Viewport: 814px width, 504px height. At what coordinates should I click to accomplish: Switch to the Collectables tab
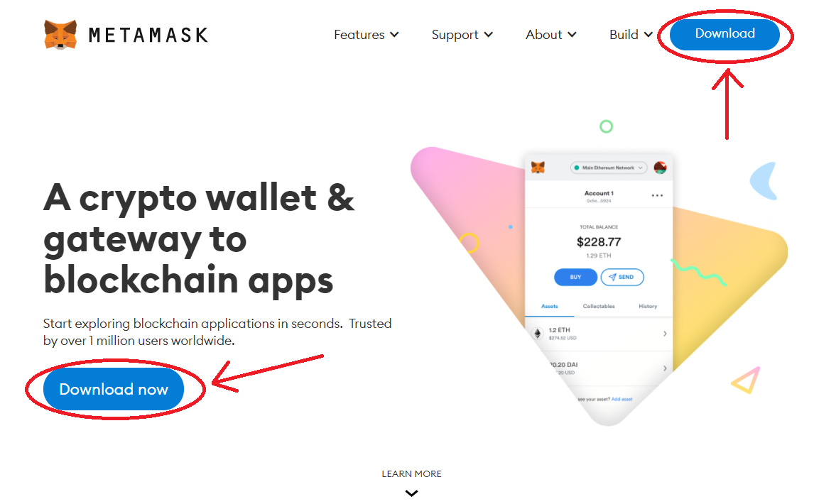pyautogui.click(x=599, y=306)
